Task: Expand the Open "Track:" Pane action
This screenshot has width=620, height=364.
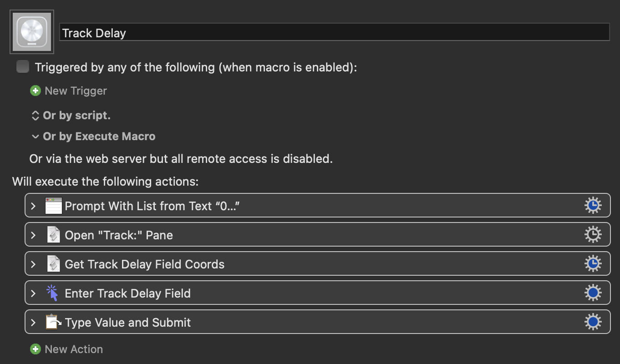Action: [x=33, y=235]
